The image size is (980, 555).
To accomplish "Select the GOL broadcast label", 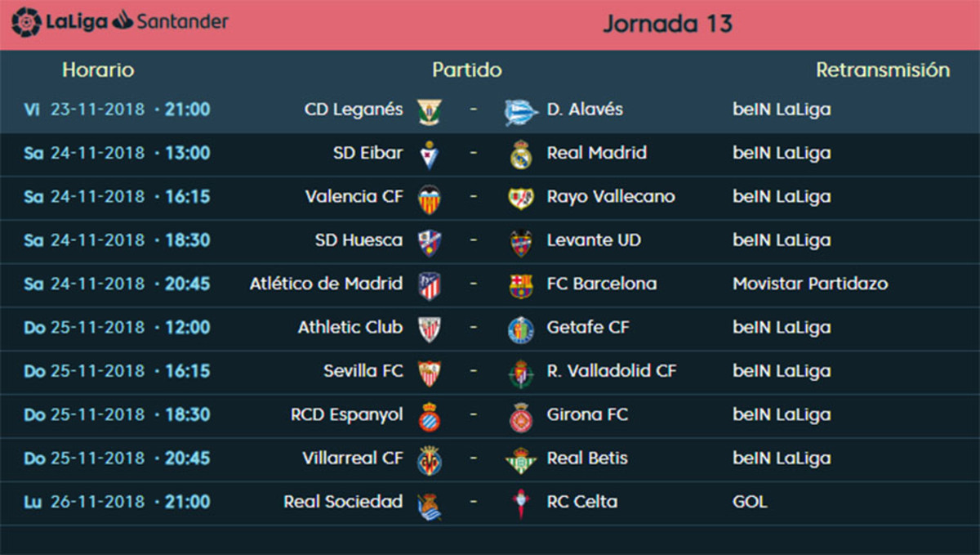I will coord(750,501).
